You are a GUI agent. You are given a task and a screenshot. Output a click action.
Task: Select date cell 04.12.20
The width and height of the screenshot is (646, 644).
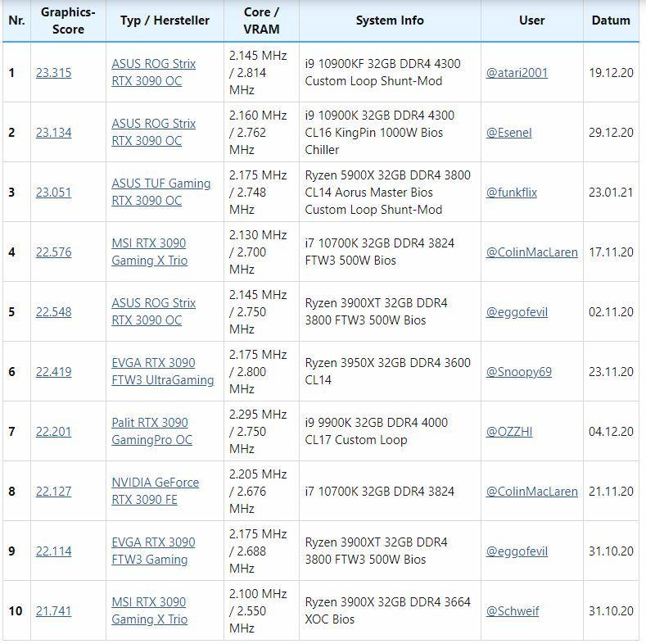tap(611, 432)
